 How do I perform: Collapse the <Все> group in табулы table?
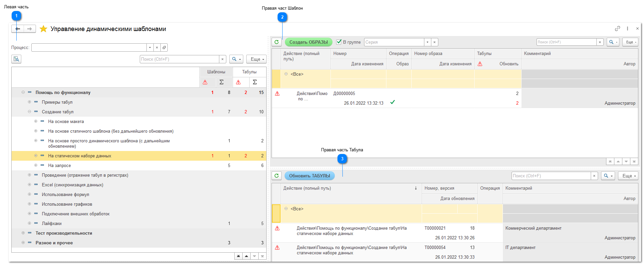click(x=286, y=209)
